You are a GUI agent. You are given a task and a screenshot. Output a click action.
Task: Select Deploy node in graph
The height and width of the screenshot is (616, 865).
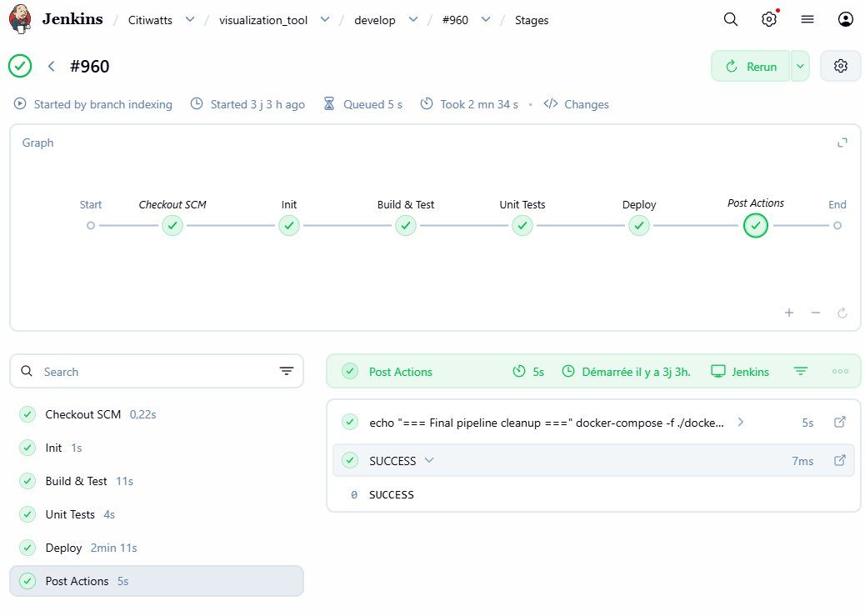coord(639,225)
